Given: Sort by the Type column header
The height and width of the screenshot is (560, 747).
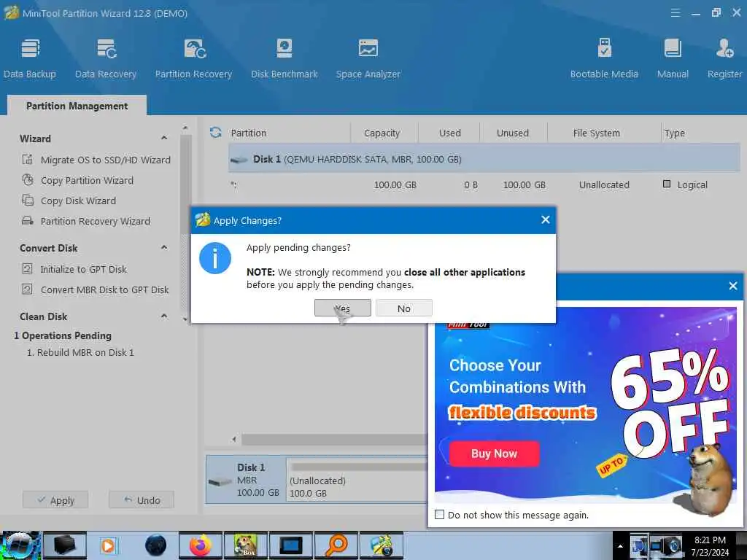Looking at the screenshot, I should 675,133.
